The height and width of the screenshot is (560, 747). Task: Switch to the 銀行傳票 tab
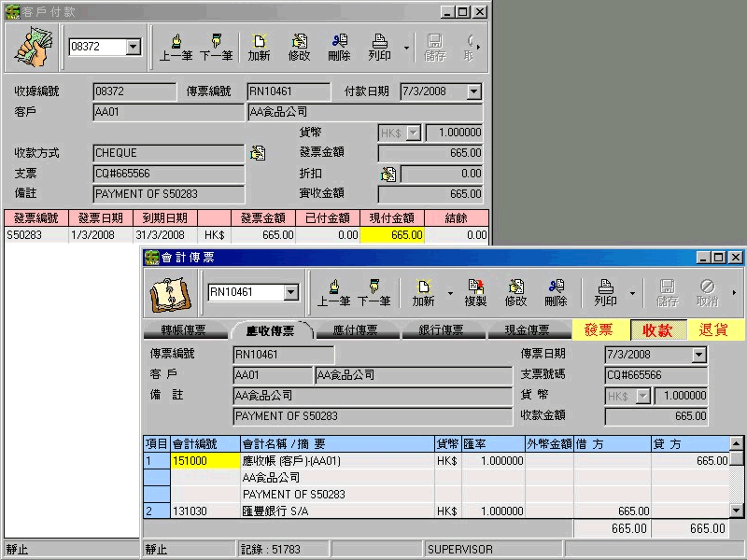pyautogui.click(x=440, y=330)
